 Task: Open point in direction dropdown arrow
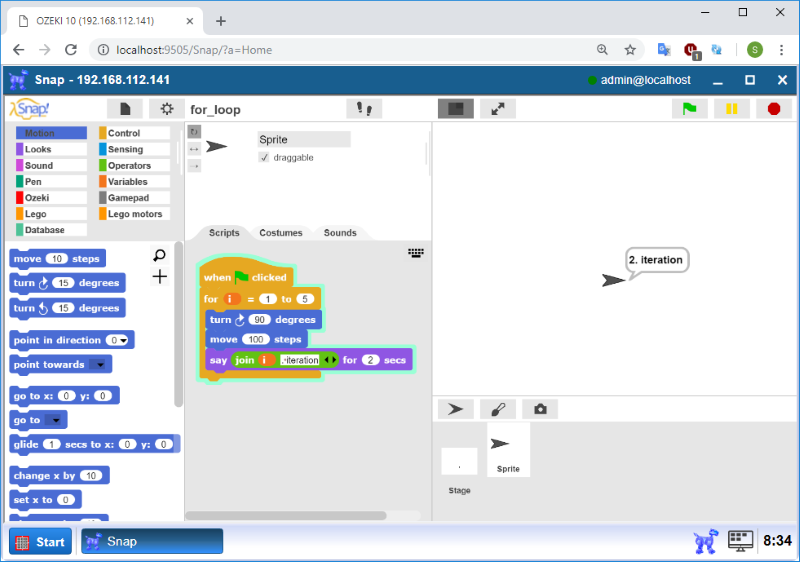tap(123, 341)
